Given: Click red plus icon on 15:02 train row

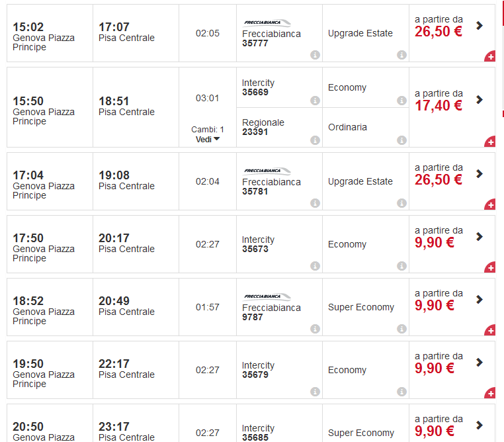Looking at the screenshot, I should (490, 57).
